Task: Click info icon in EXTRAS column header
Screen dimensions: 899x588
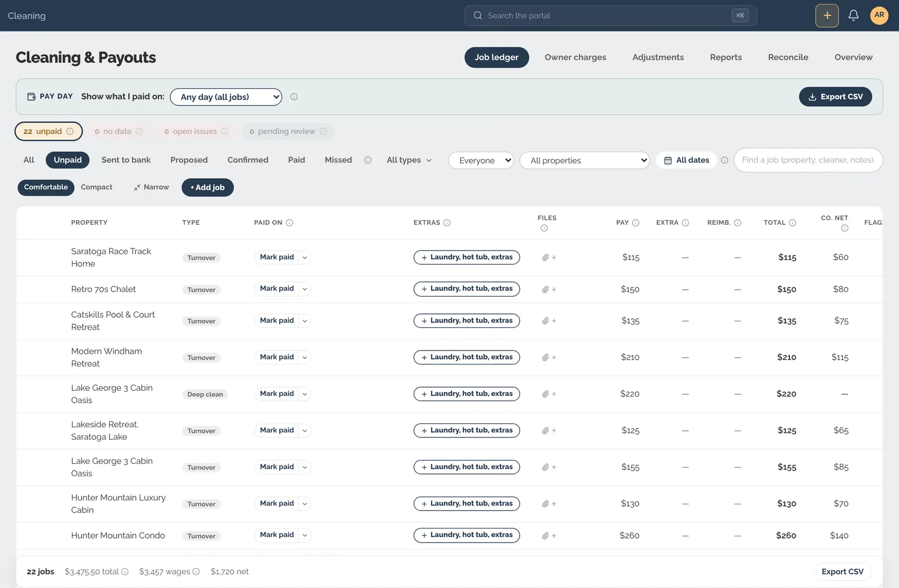Action: click(447, 223)
